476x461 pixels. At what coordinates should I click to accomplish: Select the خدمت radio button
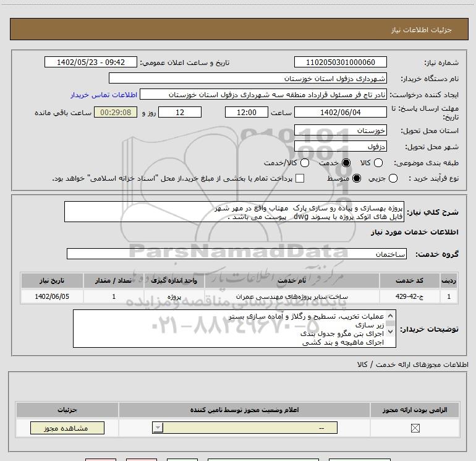coord(346,163)
